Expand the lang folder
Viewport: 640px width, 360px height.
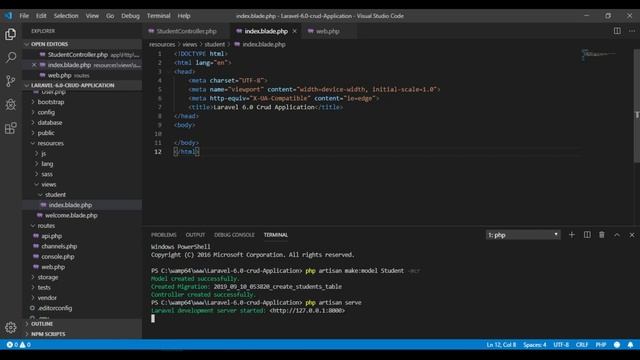(47, 164)
